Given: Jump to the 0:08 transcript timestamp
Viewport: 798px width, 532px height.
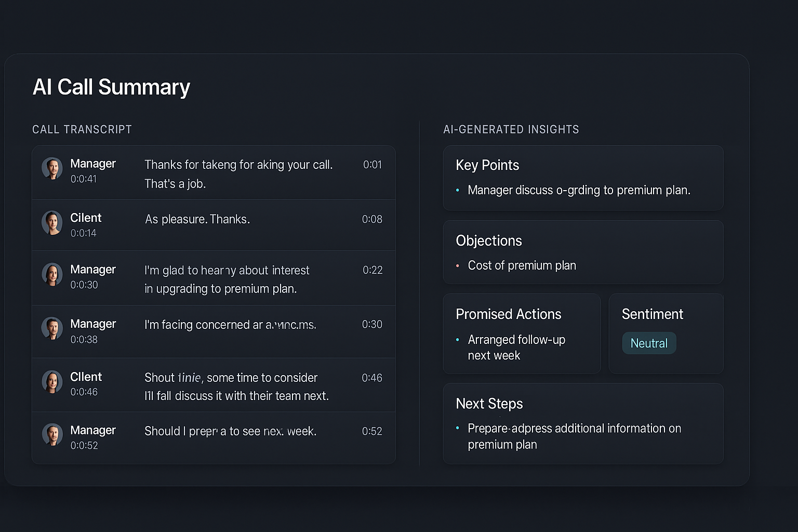Looking at the screenshot, I should click(x=372, y=219).
